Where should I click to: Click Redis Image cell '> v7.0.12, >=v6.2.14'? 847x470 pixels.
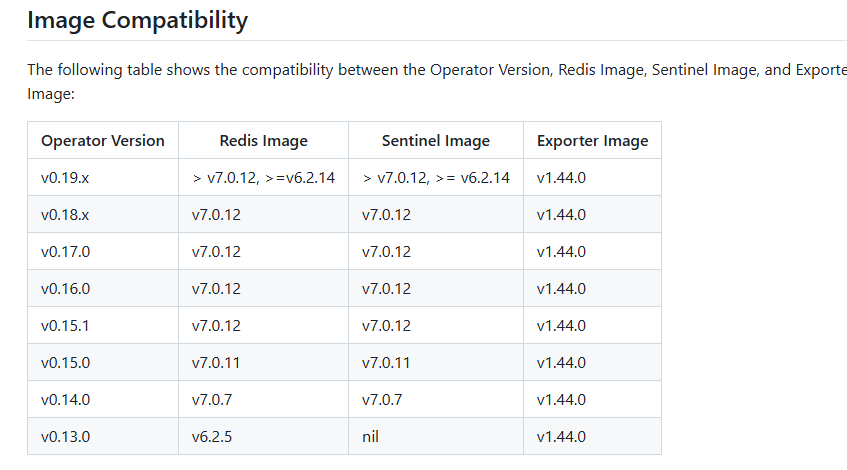coord(264,177)
